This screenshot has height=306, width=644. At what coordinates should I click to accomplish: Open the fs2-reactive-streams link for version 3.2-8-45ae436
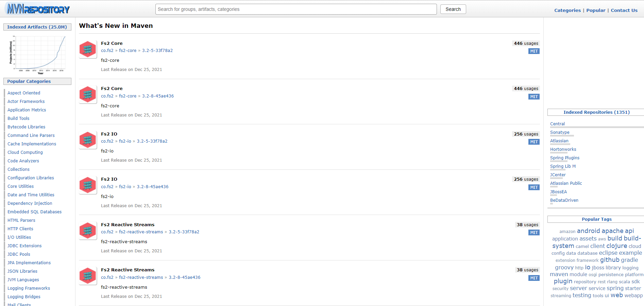[141, 277]
